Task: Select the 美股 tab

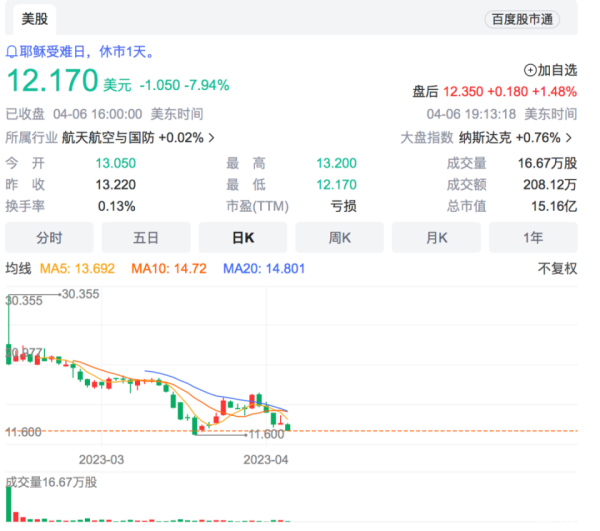Action: click(x=33, y=18)
